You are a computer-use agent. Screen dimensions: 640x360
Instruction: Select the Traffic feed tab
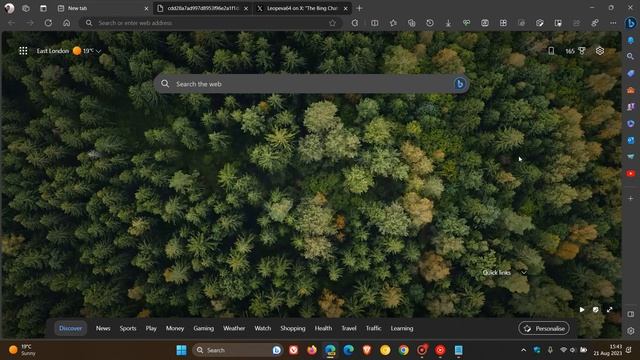(x=373, y=328)
